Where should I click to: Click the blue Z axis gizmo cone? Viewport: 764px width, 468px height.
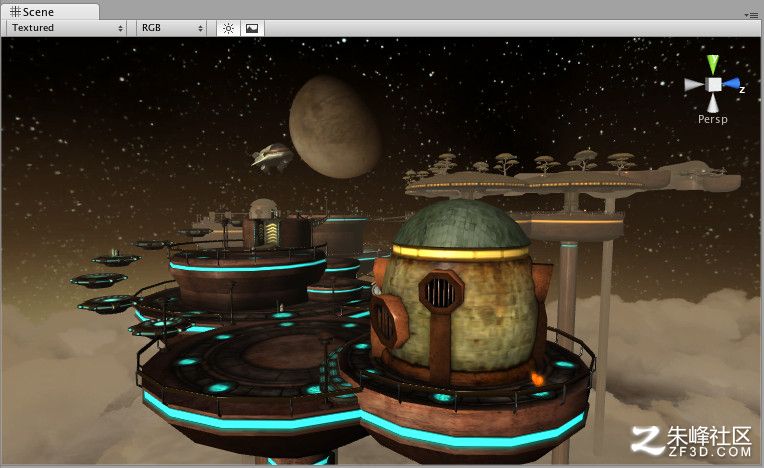coord(731,84)
